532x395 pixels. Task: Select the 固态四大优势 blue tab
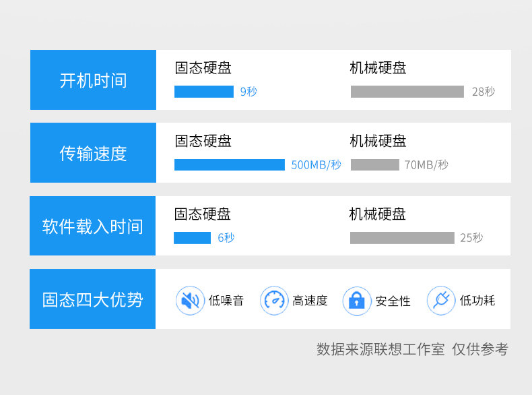[x=93, y=299]
